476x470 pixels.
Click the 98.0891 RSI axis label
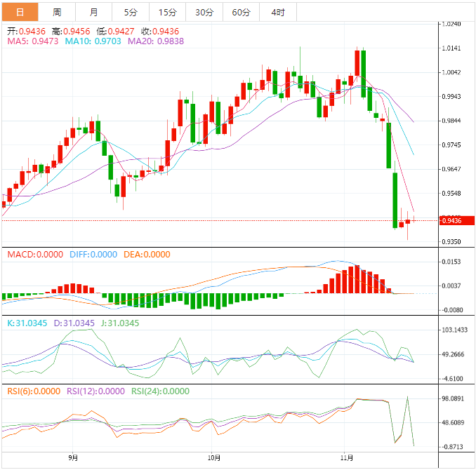click(453, 398)
